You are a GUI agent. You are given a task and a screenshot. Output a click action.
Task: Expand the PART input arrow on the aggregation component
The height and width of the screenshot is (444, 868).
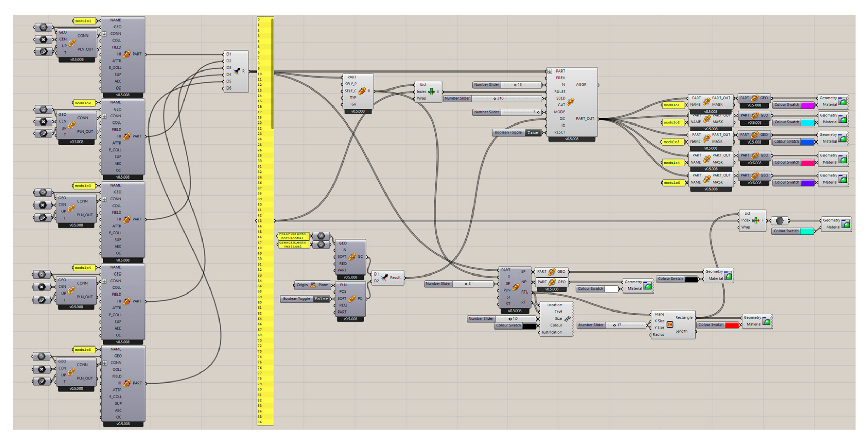550,71
